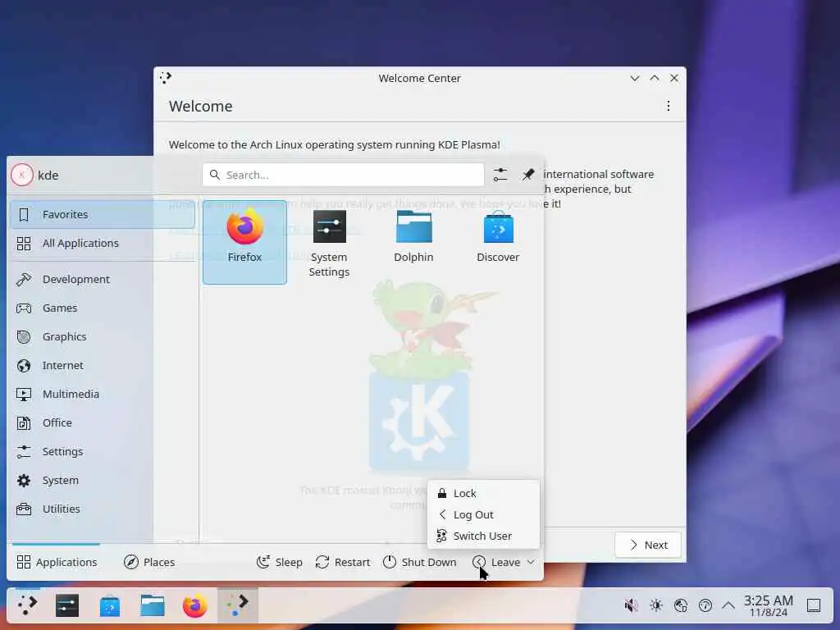The image size is (840, 630).
Task: Open the Development category
Action: coord(103,279)
